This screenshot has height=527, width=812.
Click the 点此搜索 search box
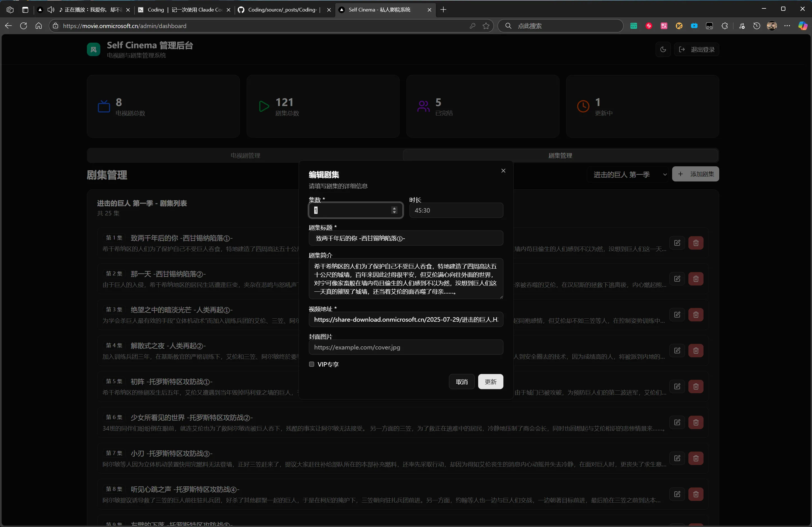coord(560,26)
